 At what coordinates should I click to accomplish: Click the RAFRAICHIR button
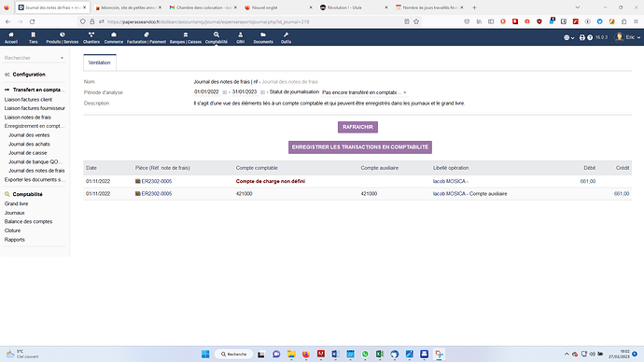[357, 127]
